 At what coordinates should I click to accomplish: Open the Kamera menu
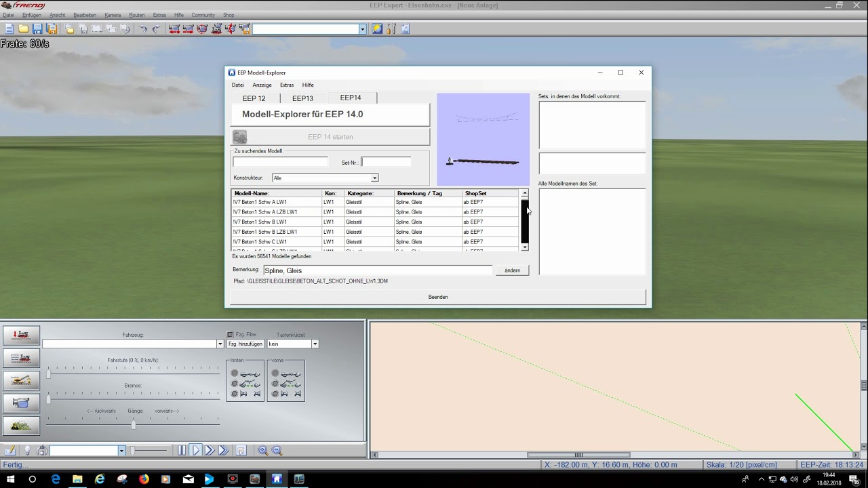[x=113, y=15]
